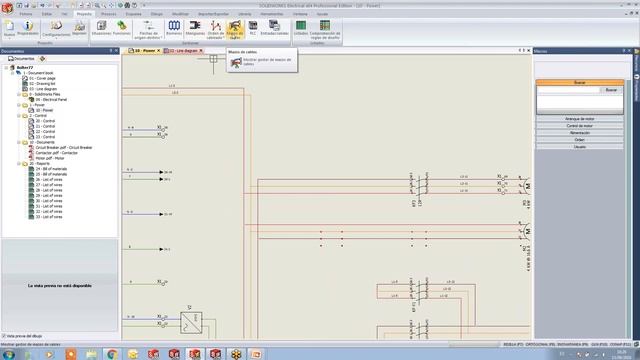Collapse the 1 - Document book node
The height and width of the screenshot is (360, 640).
(13, 73)
